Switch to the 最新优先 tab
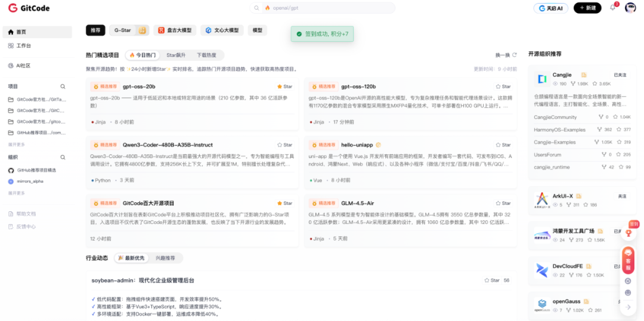 131,258
